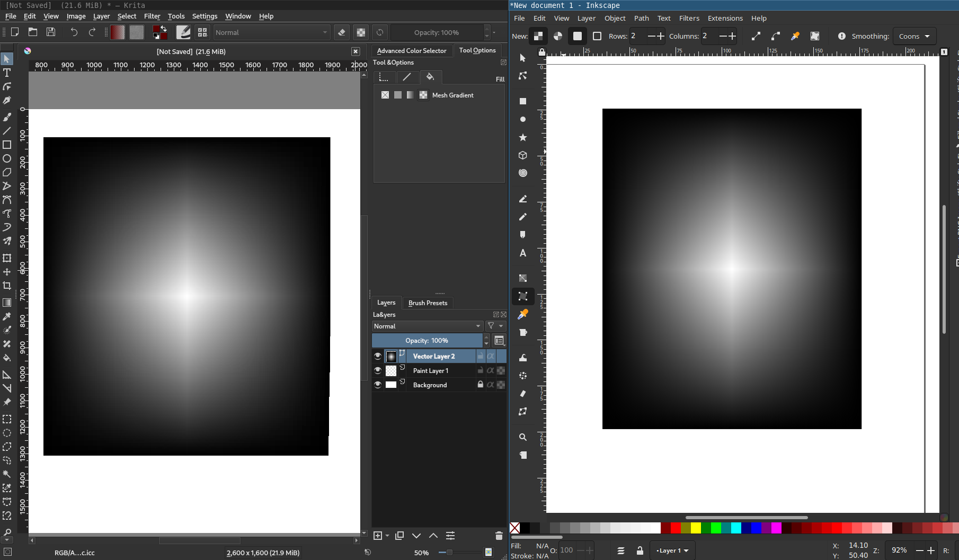Open the Smoothing Coons dropdown
Image resolution: width=959 pixels, height=560 pixels.
[914, 36]
